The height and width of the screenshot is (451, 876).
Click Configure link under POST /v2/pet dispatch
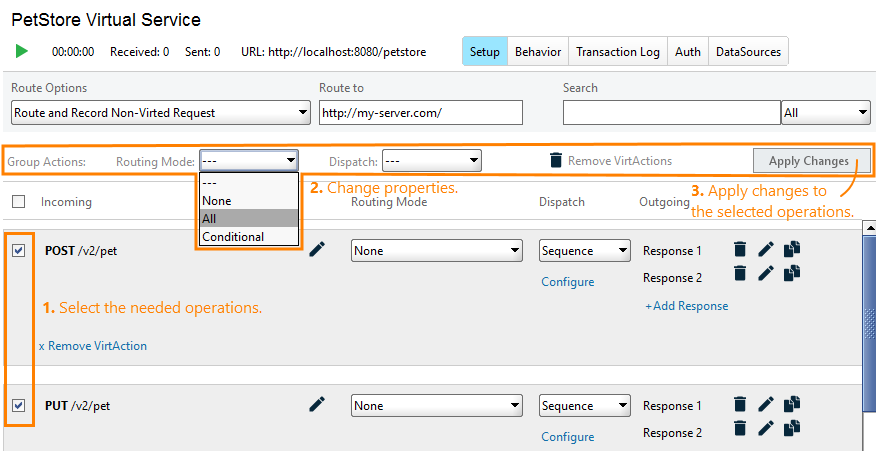coord(568,282)
